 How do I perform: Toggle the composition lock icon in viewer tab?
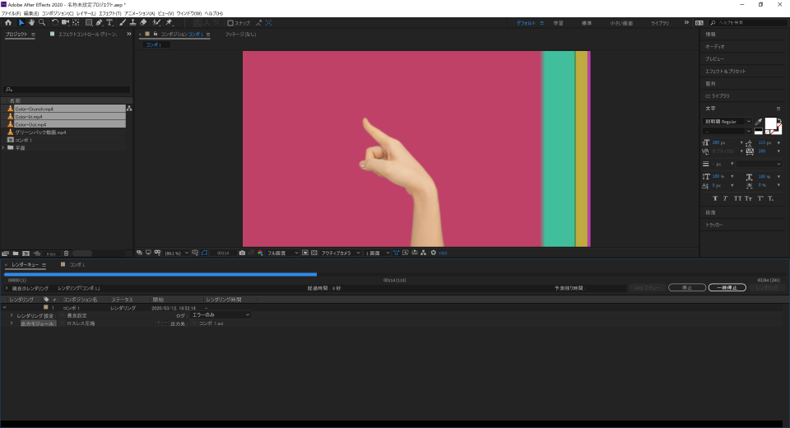click(155, 34)
